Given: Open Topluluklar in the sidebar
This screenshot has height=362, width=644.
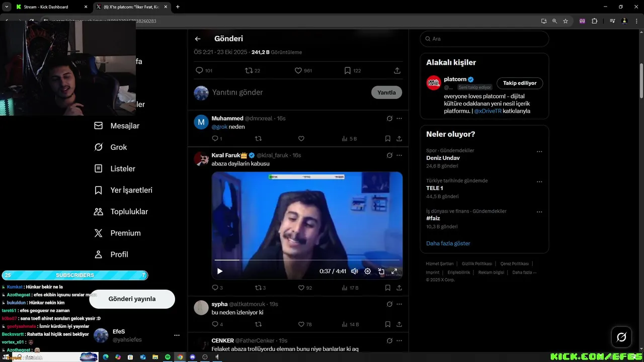Looking at the screenshot, I should (x=121, y=212).
